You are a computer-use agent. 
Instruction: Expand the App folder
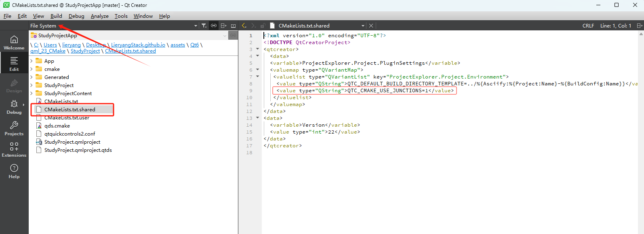(32, 61)
